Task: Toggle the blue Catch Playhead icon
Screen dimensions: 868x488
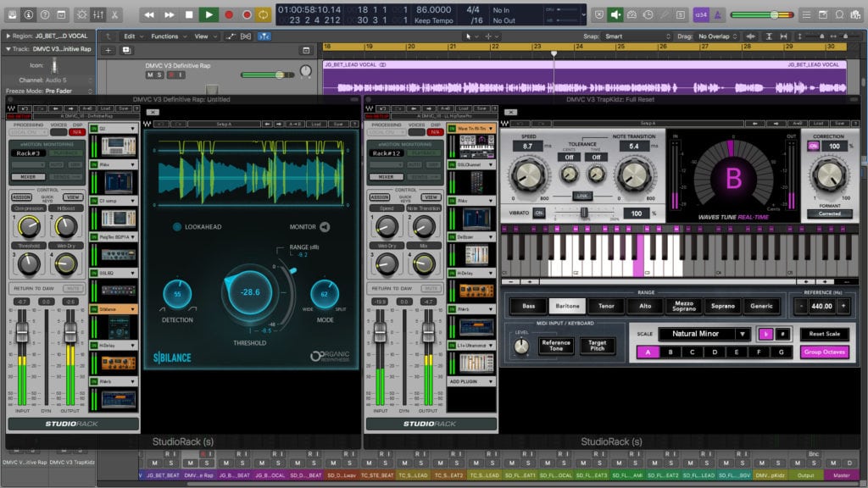Action: pyautogui.click(x=264, y=36)
